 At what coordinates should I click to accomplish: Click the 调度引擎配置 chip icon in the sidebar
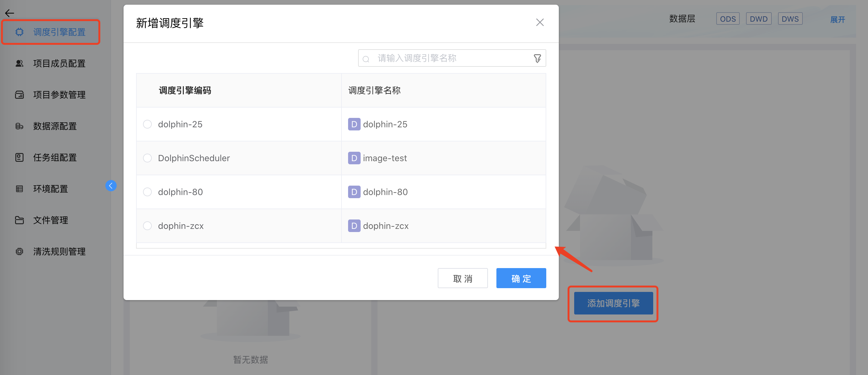[x=19, y=32]
